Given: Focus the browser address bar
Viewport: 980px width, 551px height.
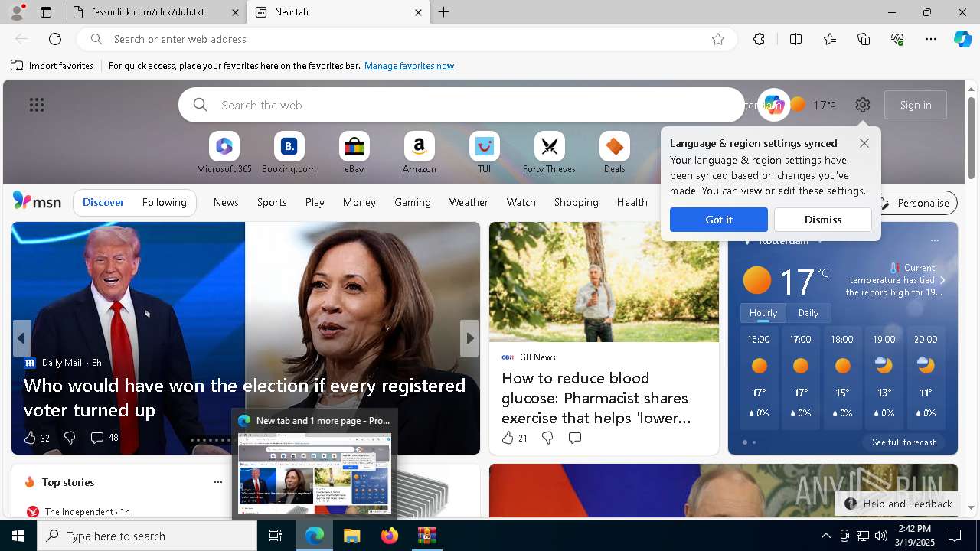Looking at the screenshot, I should 406,39.
